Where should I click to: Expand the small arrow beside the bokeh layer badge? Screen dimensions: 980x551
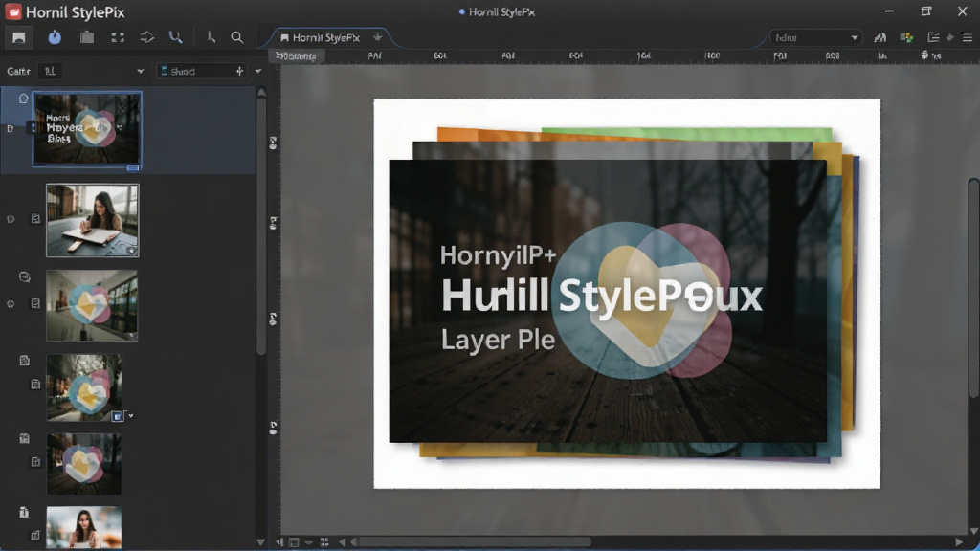(130, 416)
